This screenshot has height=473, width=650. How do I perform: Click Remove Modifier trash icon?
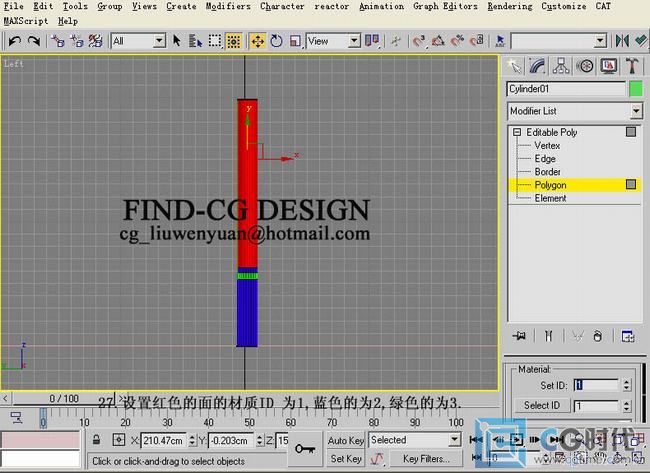(x=597, y=336)
